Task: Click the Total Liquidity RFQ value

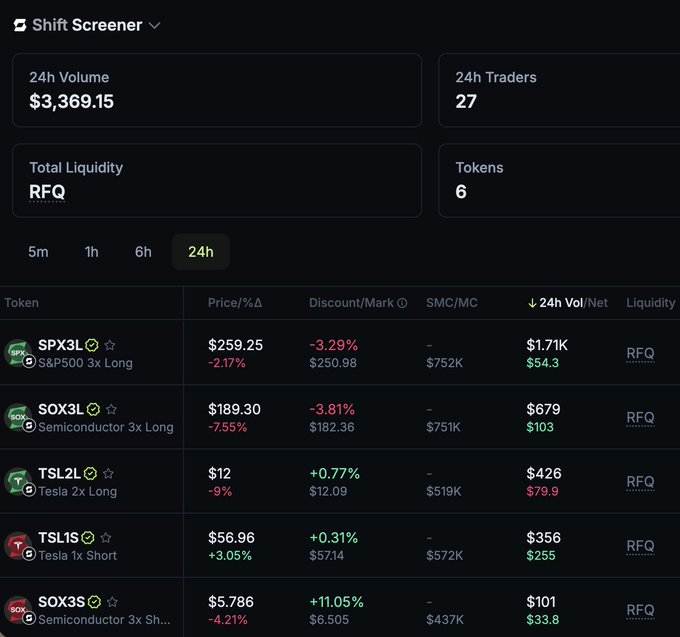Action: pyautogui.click(x=47, y=192)
